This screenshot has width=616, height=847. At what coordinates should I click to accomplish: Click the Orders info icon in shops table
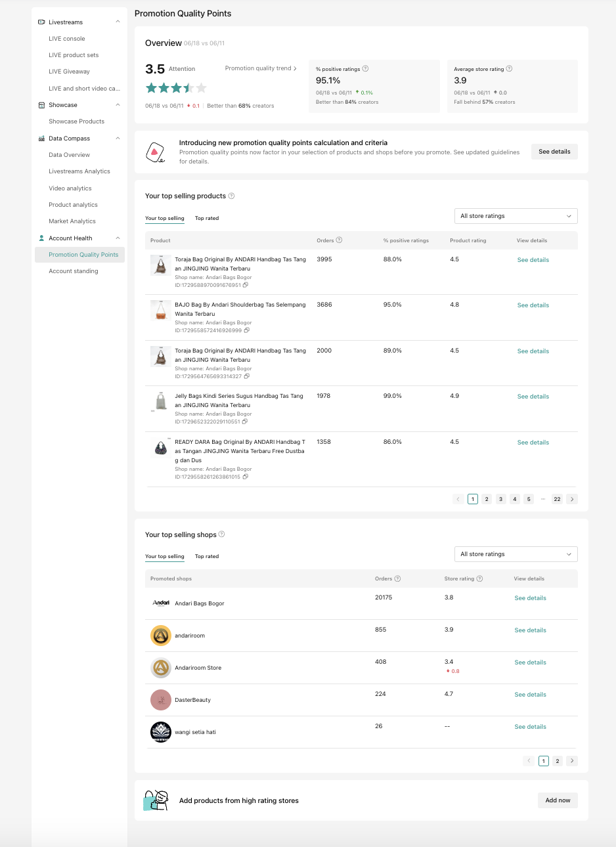397,578
